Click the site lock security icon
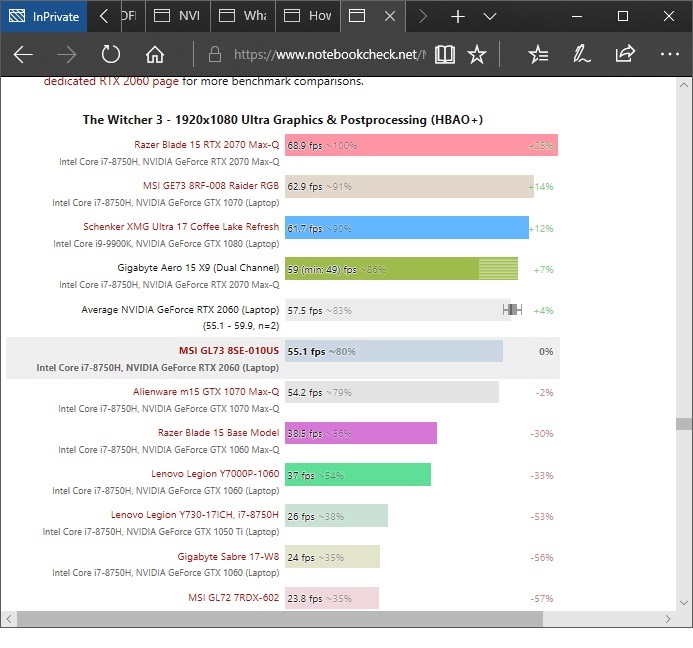 click(x=215, y=54)
